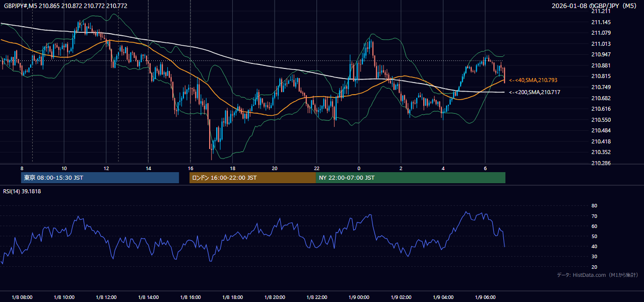
Task: Click the 1/9 04:00 bottom time label
Action: coord(443,297)
